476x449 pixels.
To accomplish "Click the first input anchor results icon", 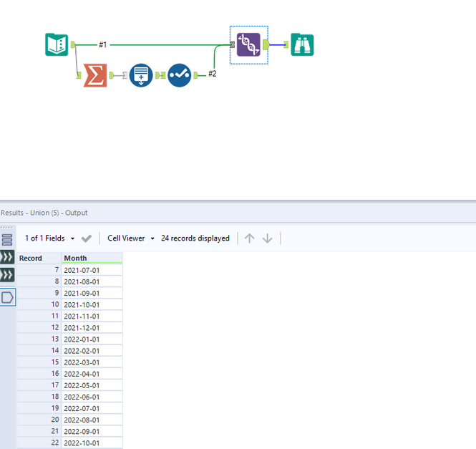I will click(x=7, y=257).
